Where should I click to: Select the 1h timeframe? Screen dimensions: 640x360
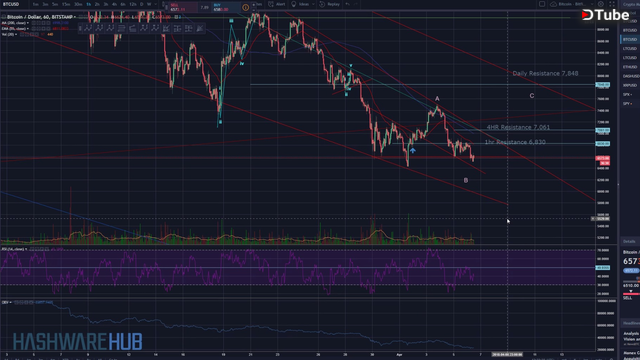[x=88, y=4]
